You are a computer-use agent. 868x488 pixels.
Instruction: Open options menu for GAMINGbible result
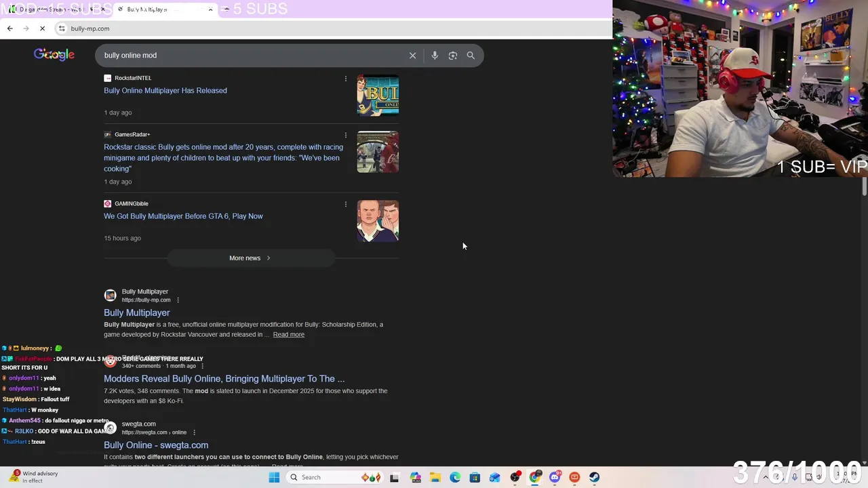(345, 204)
